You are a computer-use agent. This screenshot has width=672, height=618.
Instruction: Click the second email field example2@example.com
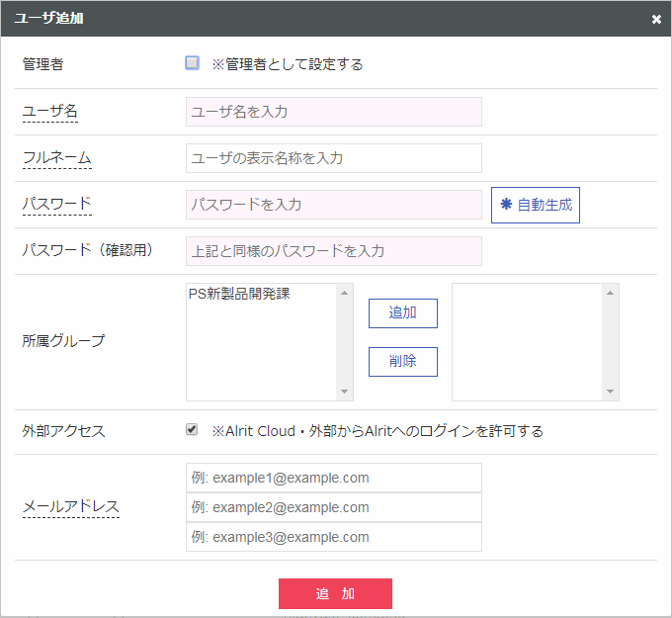point(333,507)
